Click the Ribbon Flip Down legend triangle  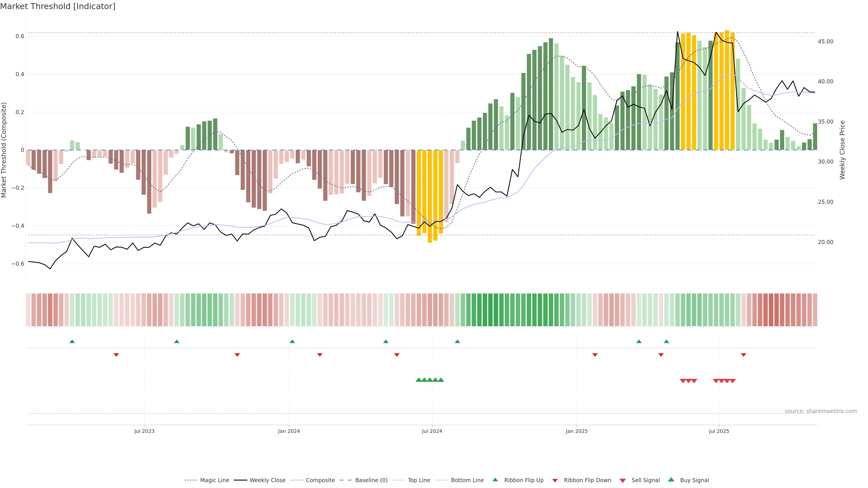pos(555,480)
